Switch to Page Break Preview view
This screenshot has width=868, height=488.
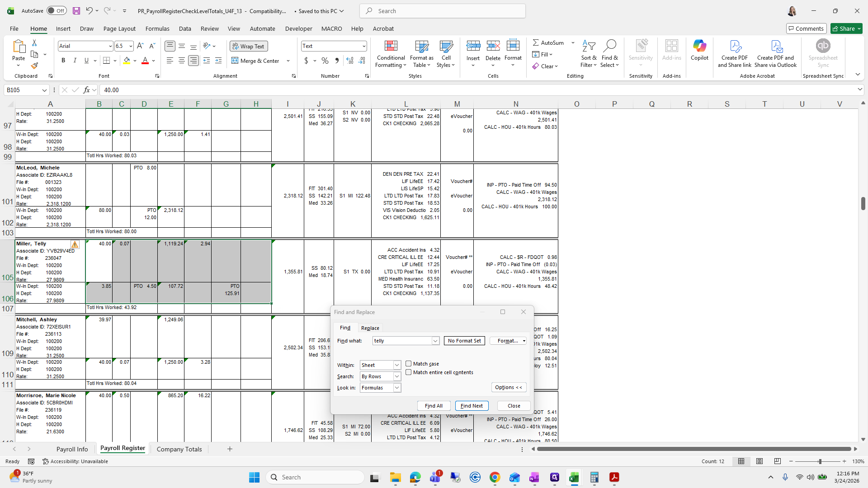(x=777, y=461)
